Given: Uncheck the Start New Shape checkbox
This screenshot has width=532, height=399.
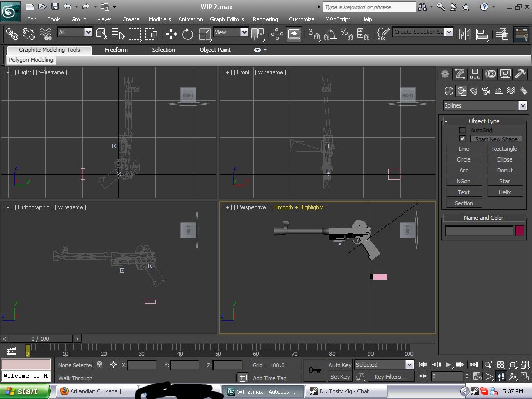Looking at the screenshot, I should click(462, 139).
